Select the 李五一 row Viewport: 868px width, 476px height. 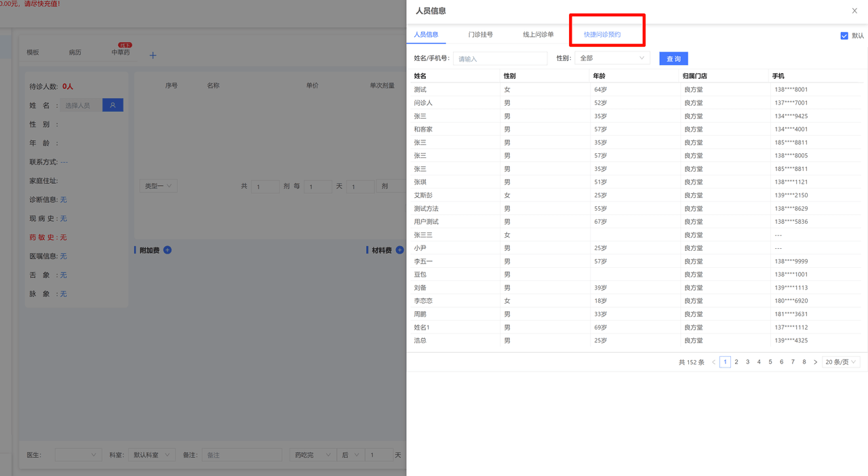click(x=637, y=261)
